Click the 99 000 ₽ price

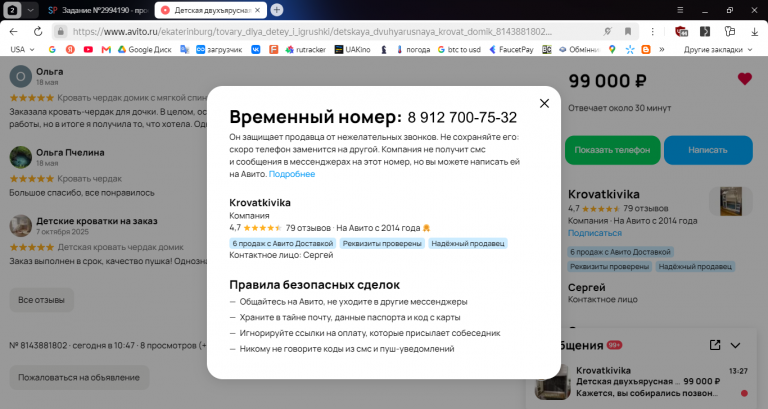607,81
